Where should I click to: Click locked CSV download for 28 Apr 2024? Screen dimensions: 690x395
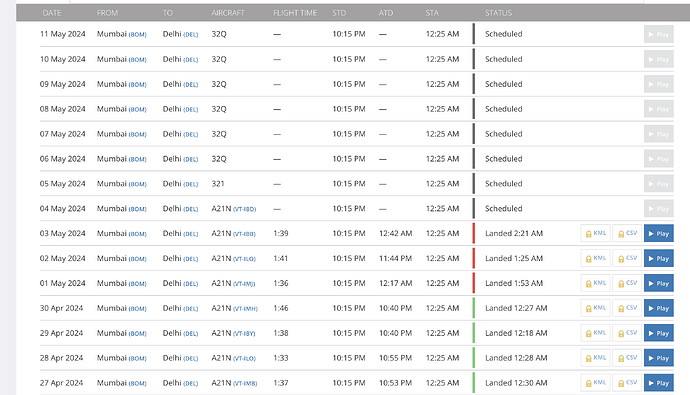click(627, 358)
